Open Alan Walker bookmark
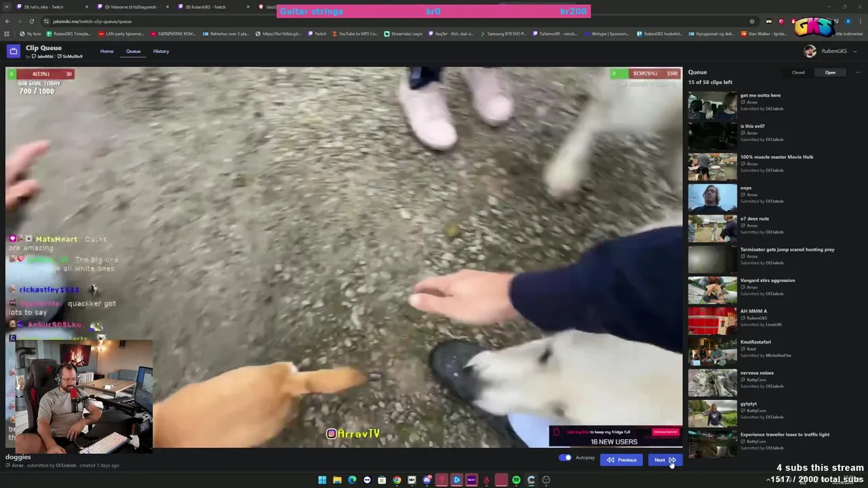The width and height of the screenshot is (868, 488). click(x=764, y=34)
